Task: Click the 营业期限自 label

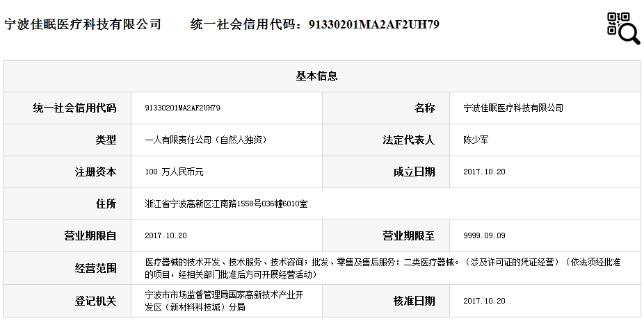Action: coord(90,236)
